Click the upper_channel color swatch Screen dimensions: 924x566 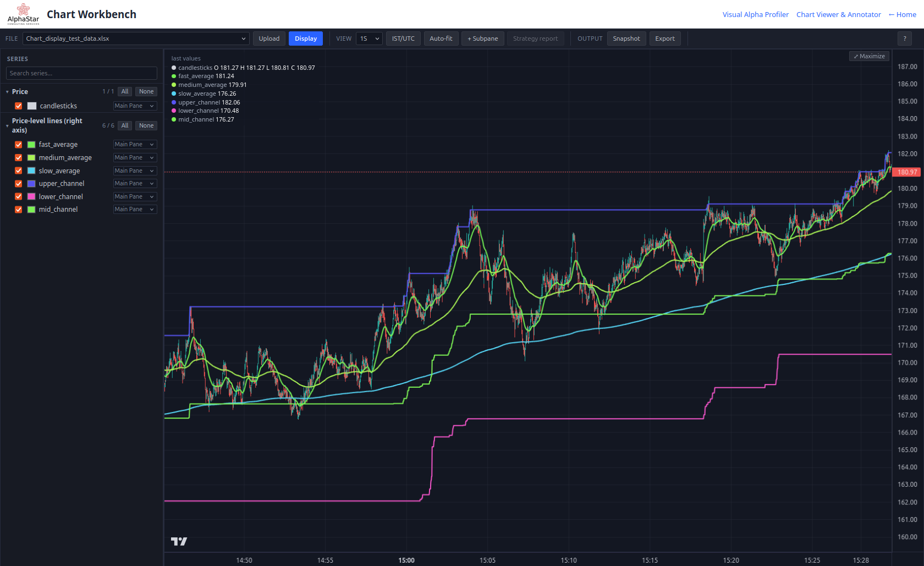[x=31, y=184]
